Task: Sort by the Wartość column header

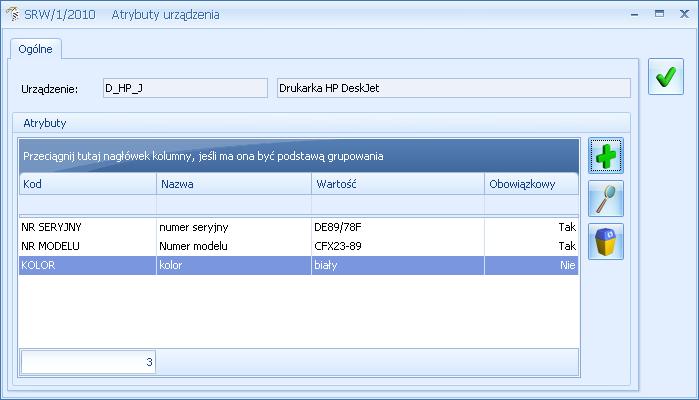Action: [x=398, y=184]
